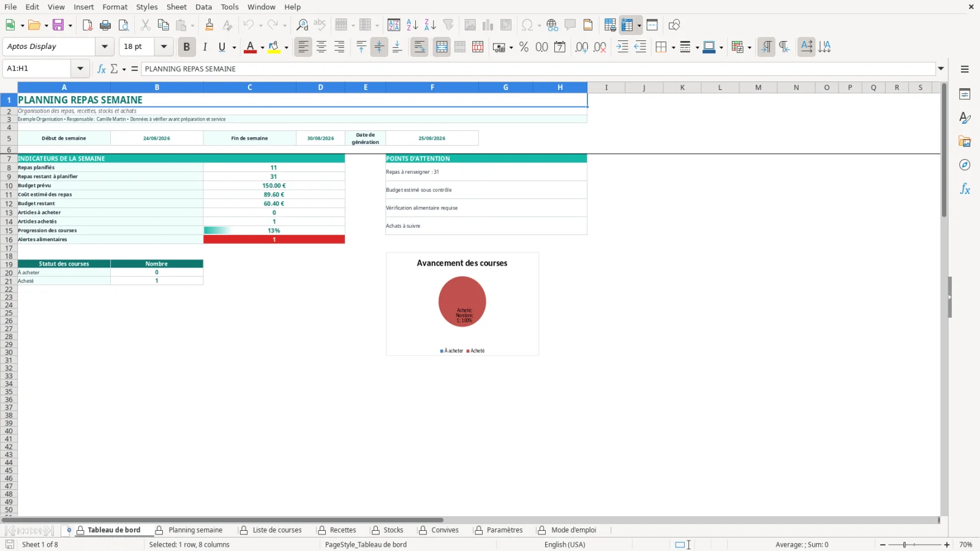Open the Paste options dropdown arrow
This screenshot has height=551, width=980.
192,25
